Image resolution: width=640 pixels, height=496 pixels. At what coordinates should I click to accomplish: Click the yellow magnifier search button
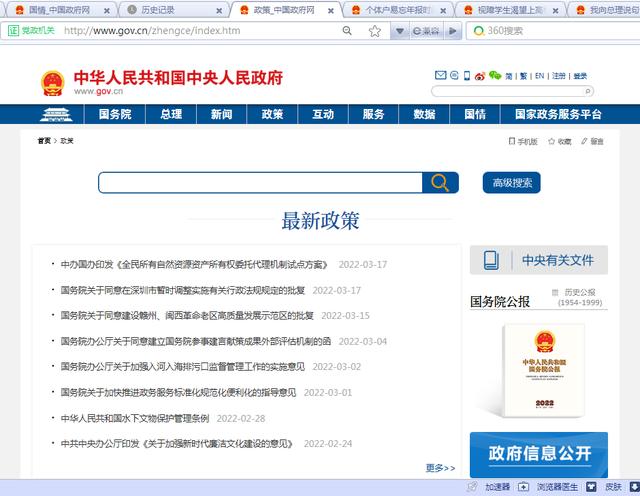(x=440, y=182)
